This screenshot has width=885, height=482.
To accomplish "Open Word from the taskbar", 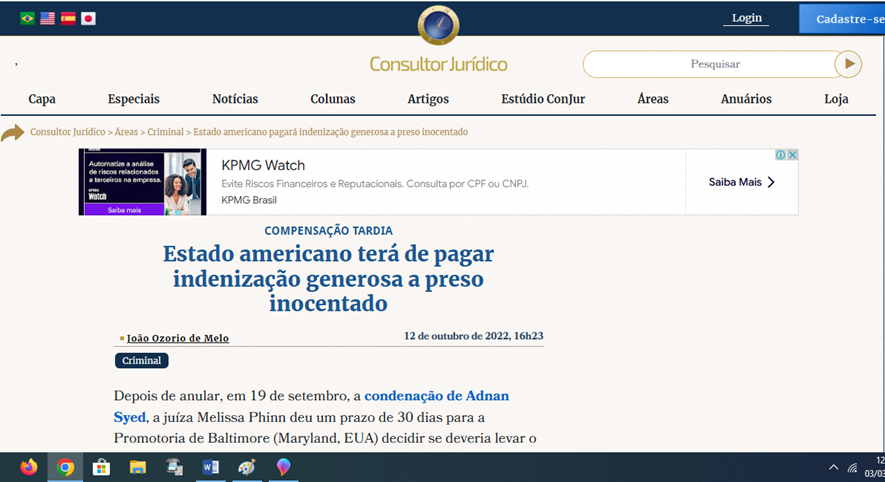I will (211, 467).
